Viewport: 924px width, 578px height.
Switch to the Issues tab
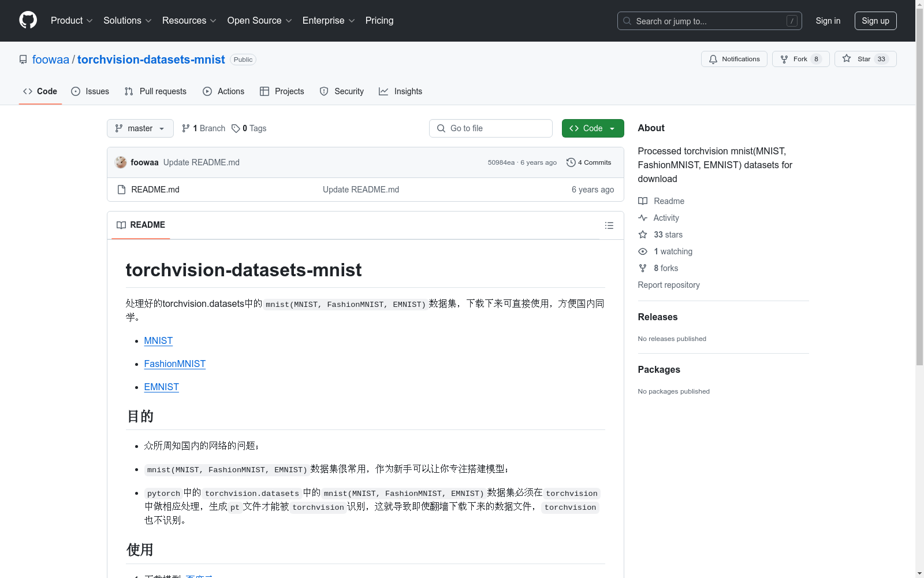[90, 91]
